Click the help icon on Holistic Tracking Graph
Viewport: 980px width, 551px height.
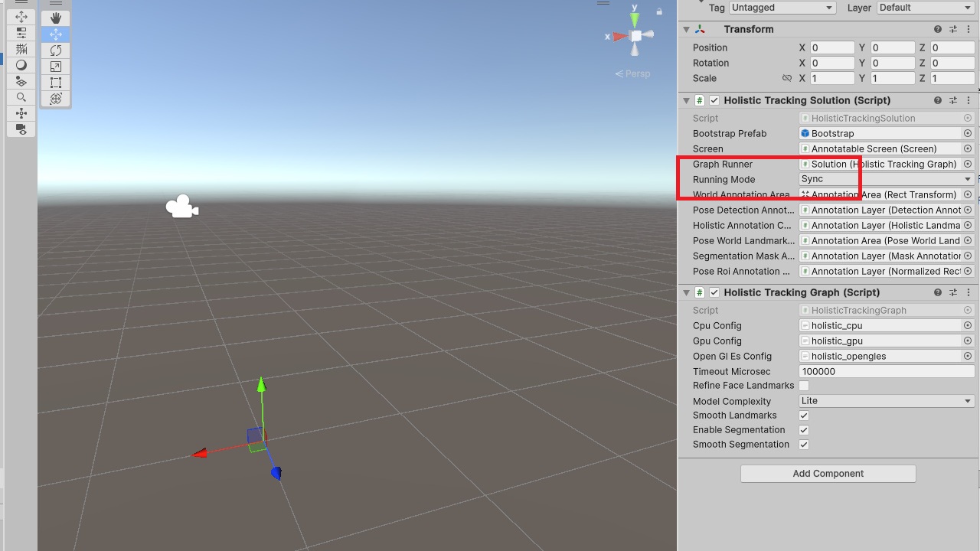(x=937, y=292)
